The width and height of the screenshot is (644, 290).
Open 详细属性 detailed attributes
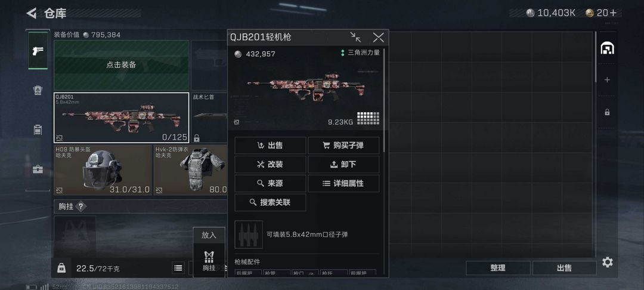344,184
